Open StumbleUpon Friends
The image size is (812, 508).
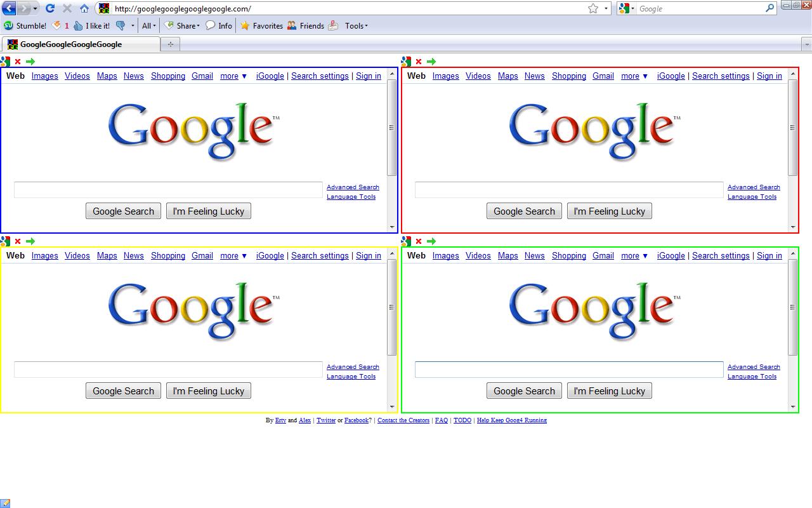[x=305, y=26]
